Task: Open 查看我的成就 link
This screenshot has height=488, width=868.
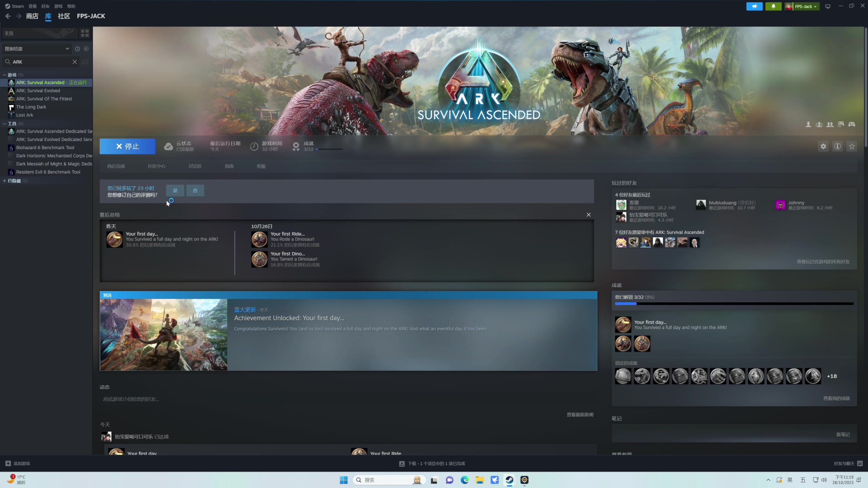Action: 836,398
